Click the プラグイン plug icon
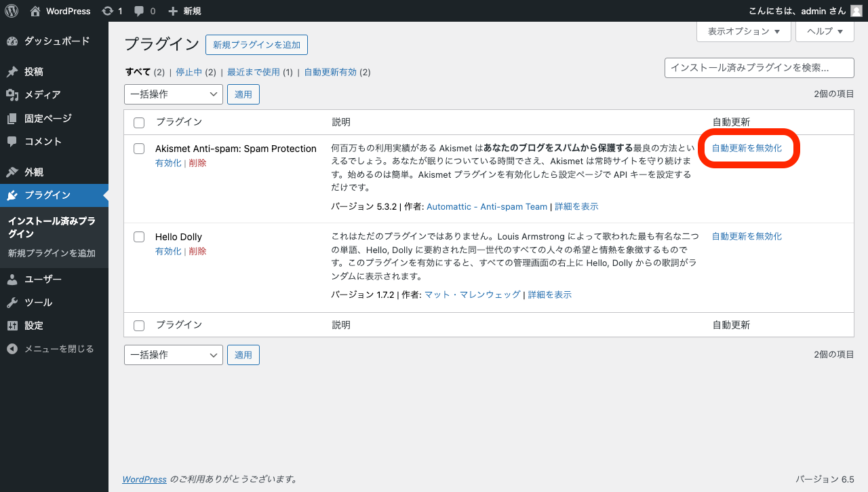The image size is (868, 492). (12, 195)
